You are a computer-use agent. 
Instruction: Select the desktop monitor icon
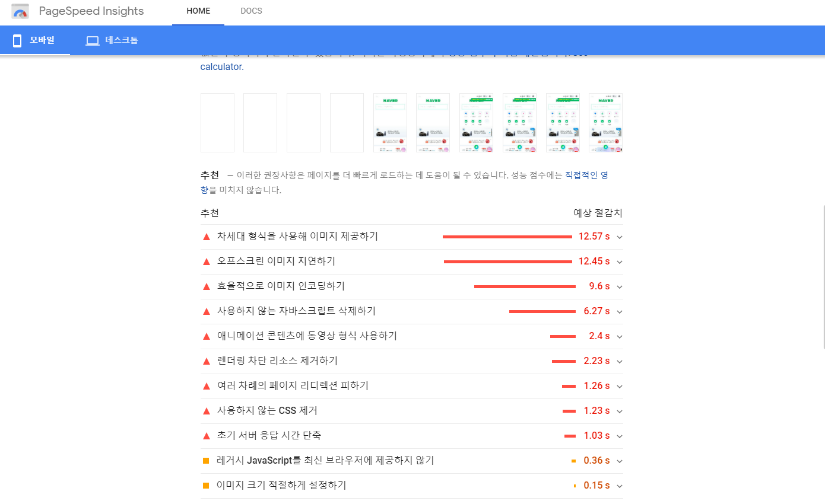pos(93,40)
